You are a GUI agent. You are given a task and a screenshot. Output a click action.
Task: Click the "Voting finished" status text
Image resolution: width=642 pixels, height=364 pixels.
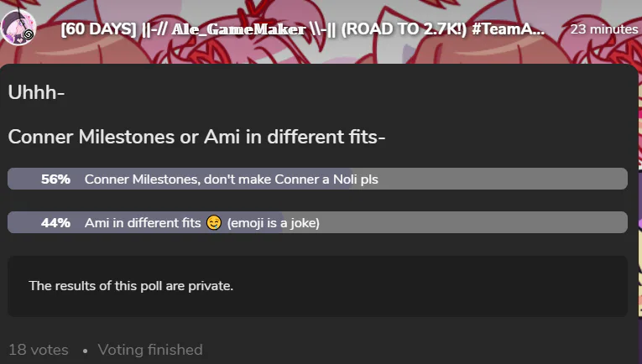click(x=150, y=350)
